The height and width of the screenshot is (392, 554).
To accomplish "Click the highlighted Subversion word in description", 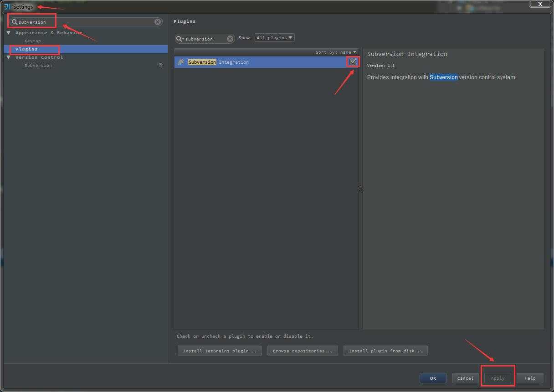I will click(443, 77).
